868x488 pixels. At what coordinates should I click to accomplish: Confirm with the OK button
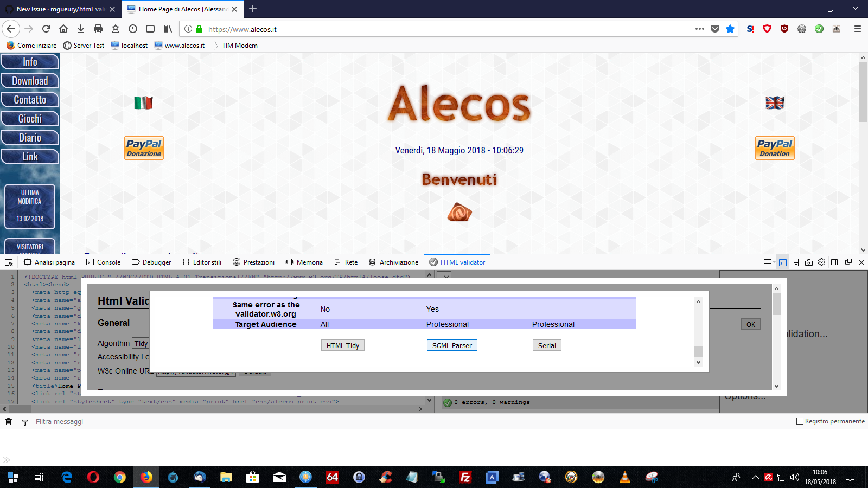click(751, 324)
